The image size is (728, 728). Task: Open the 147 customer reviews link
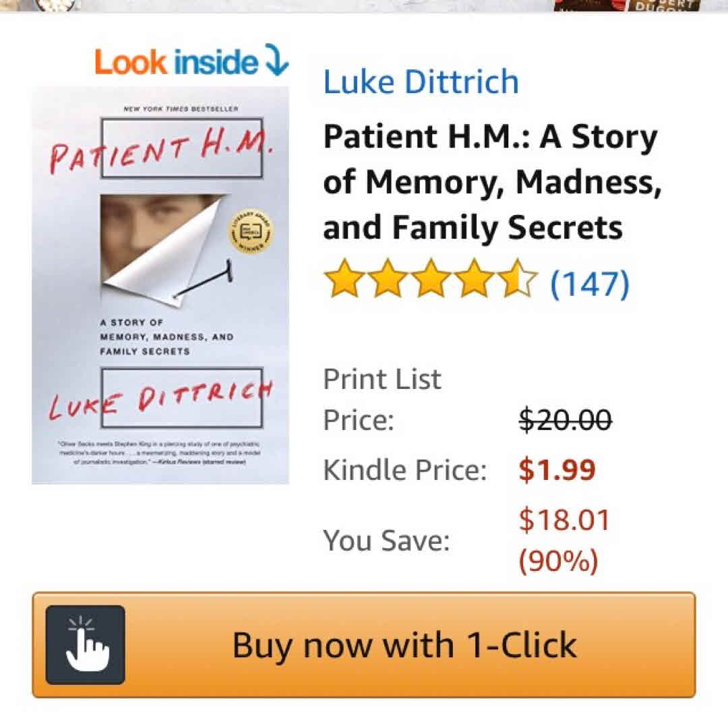click(590, 283)
